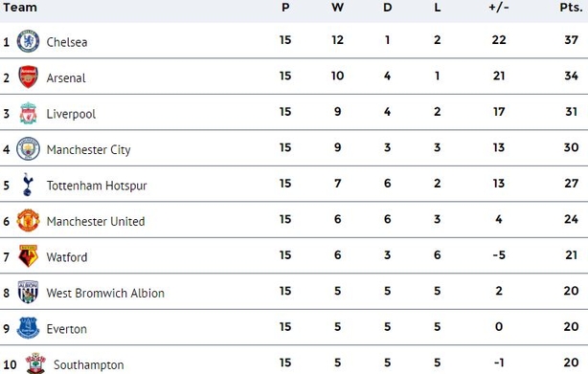Image resolution: width=588 pixels, height=374 pixels.
Task: Click the Tottenham Hotspur cockerel crest
Action: (x=28, y=185)
